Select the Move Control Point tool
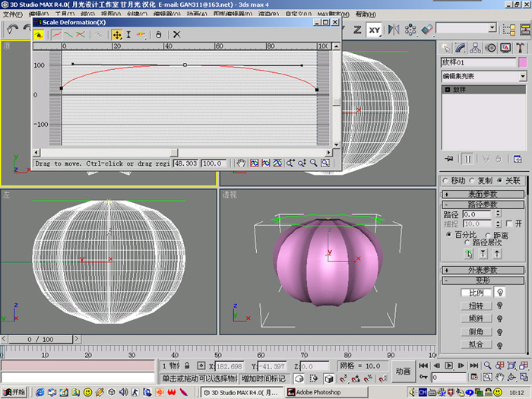Viewport: 532px width, 399px height. [117, 35]
